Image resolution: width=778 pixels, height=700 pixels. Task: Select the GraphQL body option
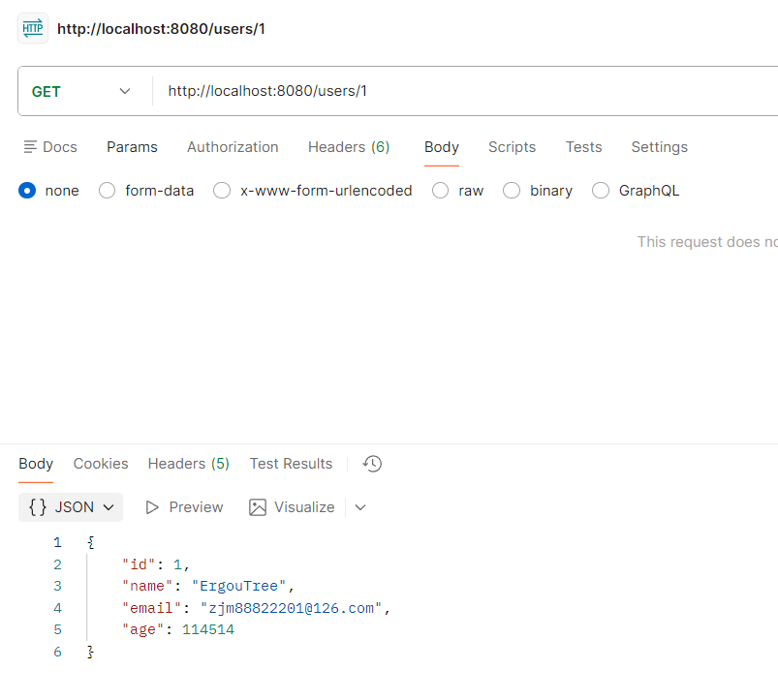tap(601, 191)
